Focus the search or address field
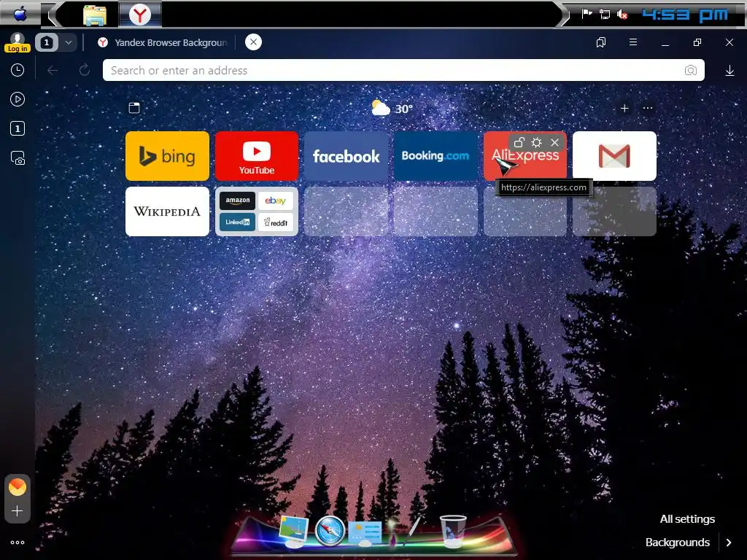This screenshot has height=560, width=747. point(403,70)
